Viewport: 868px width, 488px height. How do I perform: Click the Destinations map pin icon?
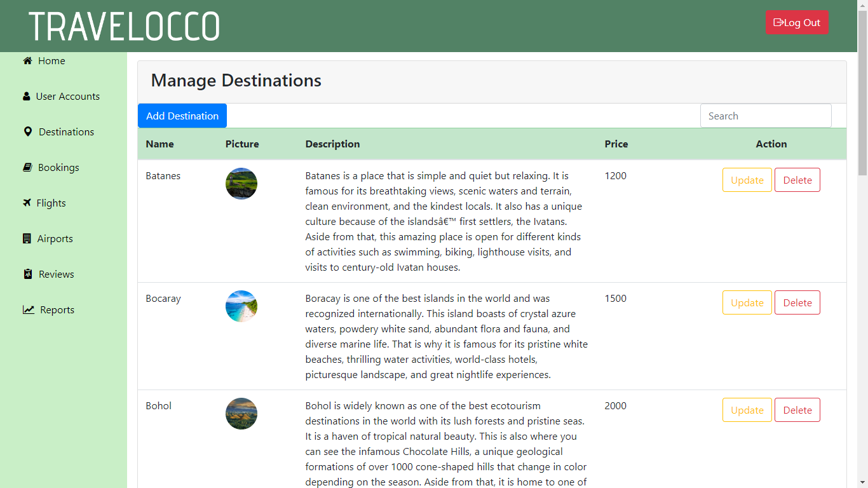tap(27, 132)
